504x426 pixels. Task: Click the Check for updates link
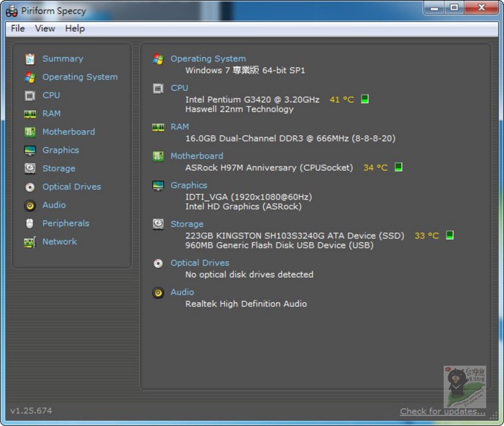442,412
